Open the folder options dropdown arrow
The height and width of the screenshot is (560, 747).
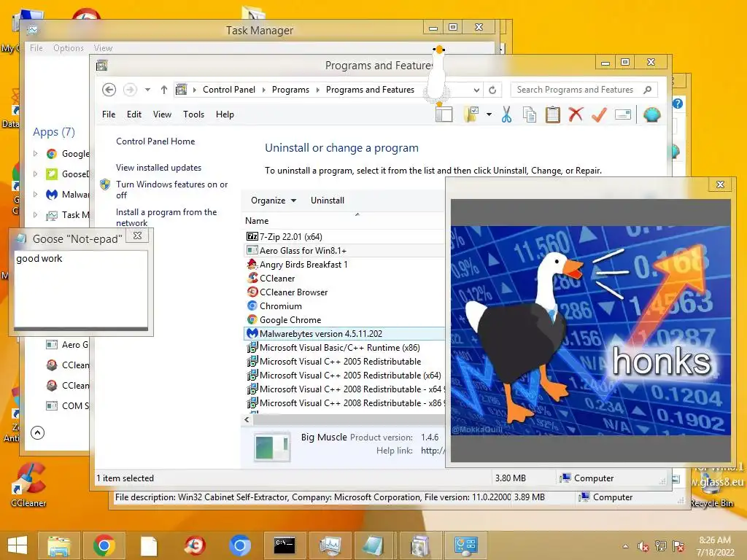(x=489, y=114)
